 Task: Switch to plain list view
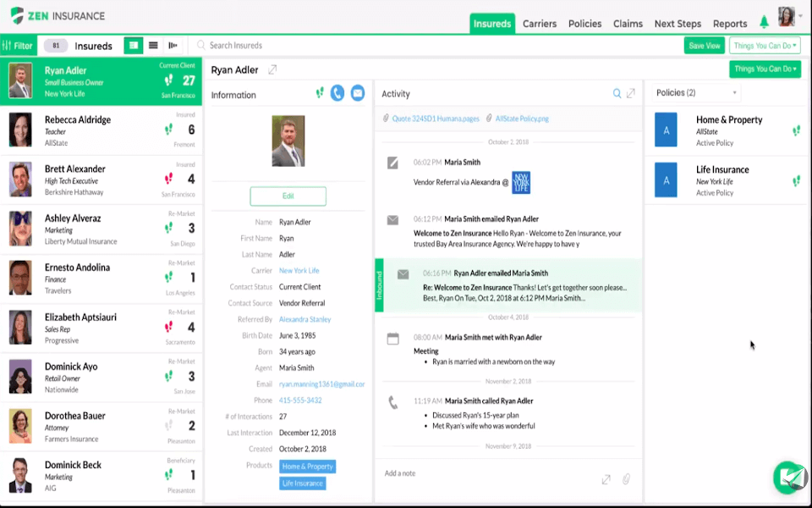pyautogui.click(x=153, y=46)
